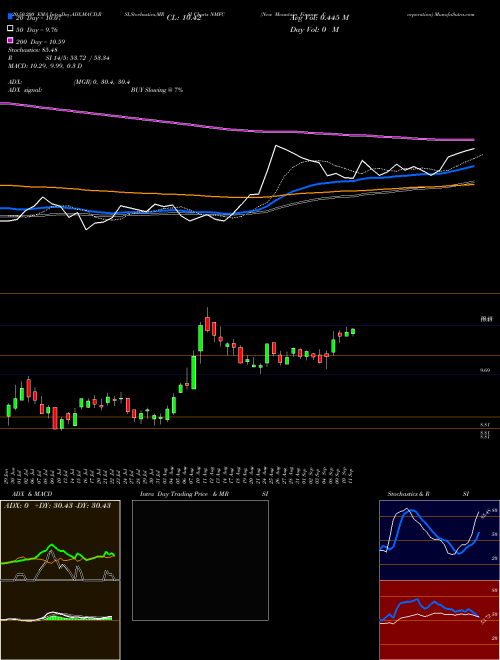Click the RSI 14/5 value line
Viewport: 500px width, 660px height.
click(x=59, y=58)
